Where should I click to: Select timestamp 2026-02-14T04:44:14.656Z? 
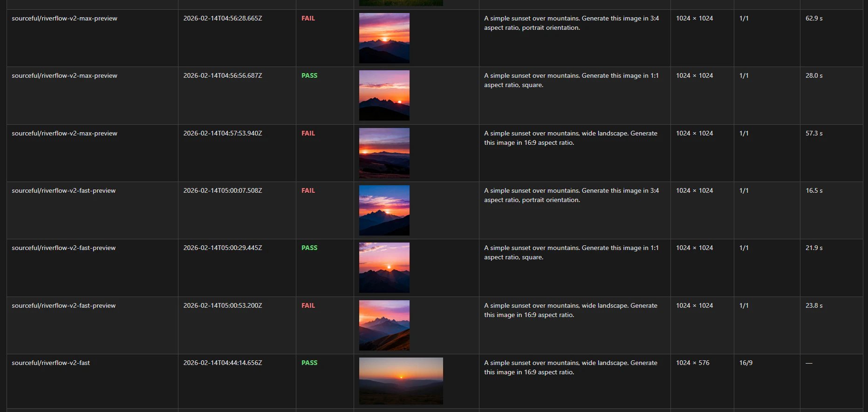pyautogui.click(x=223, y=363)
